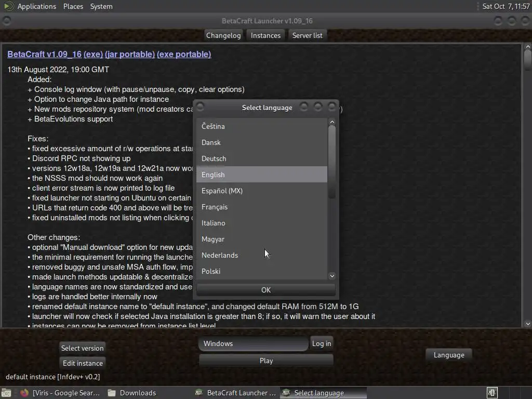The image size is (532, 399).
Task: Click the tray icon at taskbar right
Action: (492, 393)
